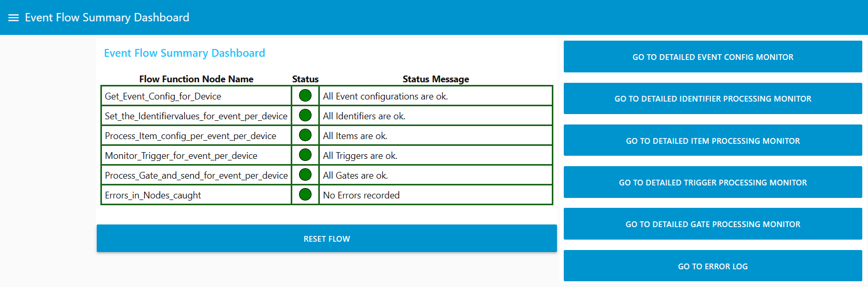Open Detailed Identifier Processing Monitor
The image size is (868, 287).
point(712,98)
